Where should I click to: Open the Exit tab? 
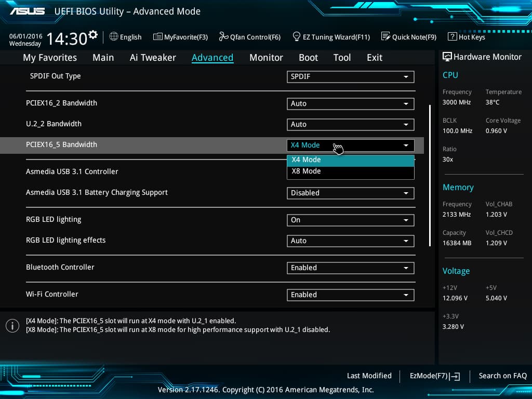[375, 58]
